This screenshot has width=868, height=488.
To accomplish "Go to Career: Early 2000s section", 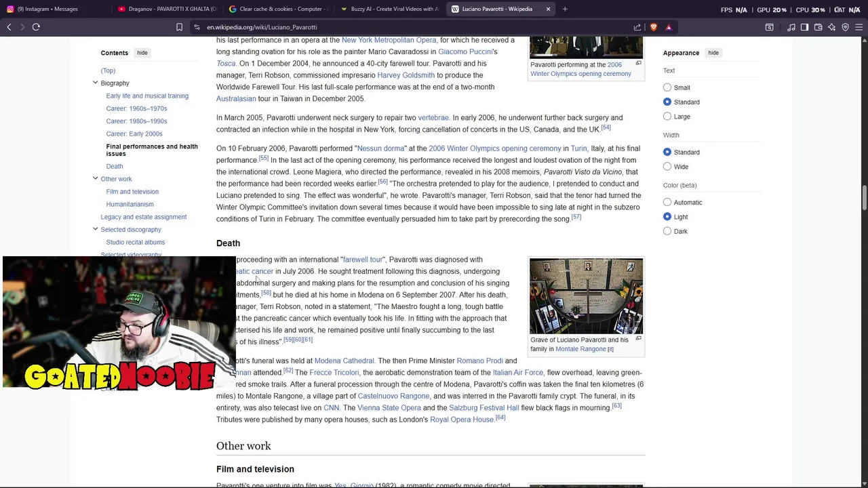I will click(134, 134).
